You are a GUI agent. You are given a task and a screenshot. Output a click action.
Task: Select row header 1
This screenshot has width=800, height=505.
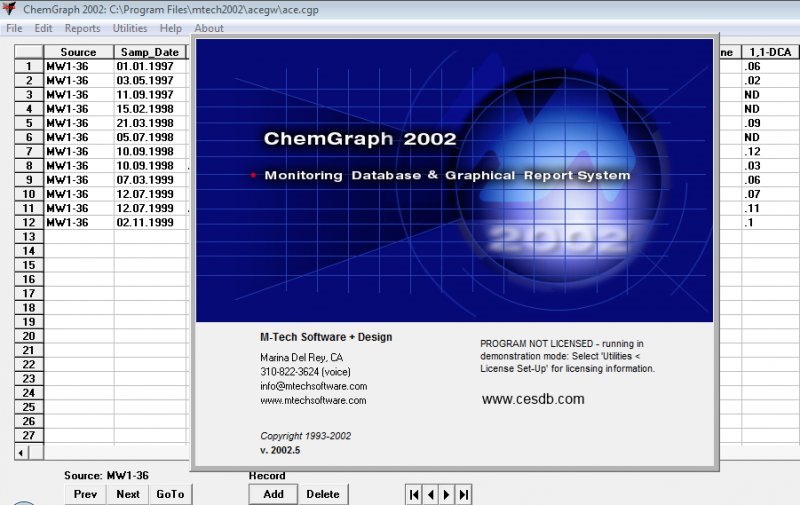click(29, 66)
